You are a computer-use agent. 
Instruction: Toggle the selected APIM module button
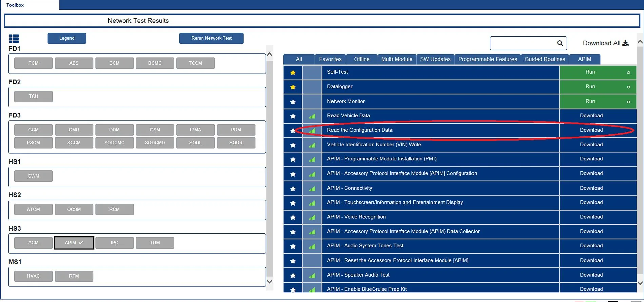(x=74, y=243)
